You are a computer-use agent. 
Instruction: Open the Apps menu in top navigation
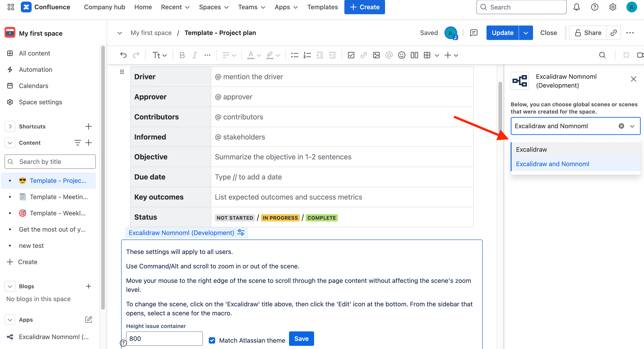pyautogui.click(x=286, y=7)
